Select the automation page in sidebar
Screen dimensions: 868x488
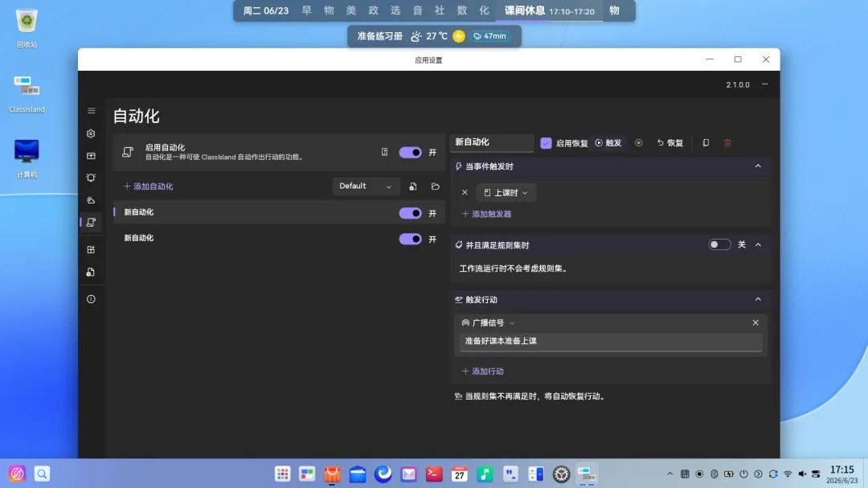[x=92, y=222]
